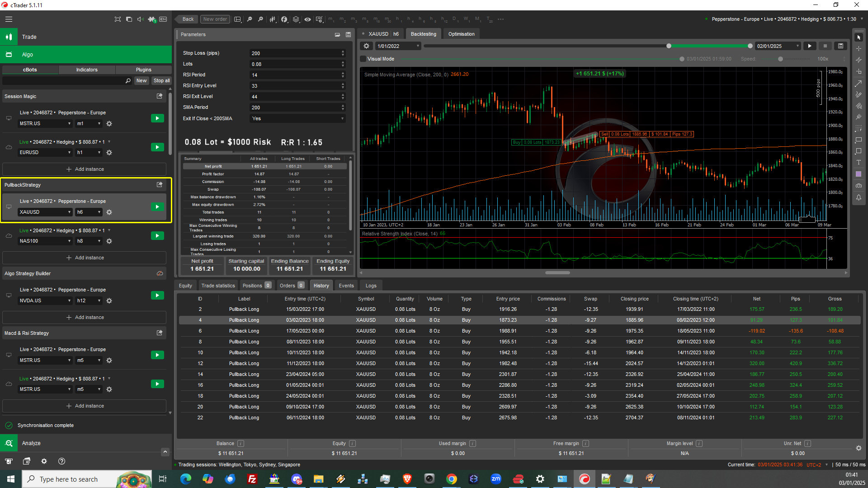
Task: Start the MSTR.US m1 instance
Action: pyautogui.click(x=157, y=118)
